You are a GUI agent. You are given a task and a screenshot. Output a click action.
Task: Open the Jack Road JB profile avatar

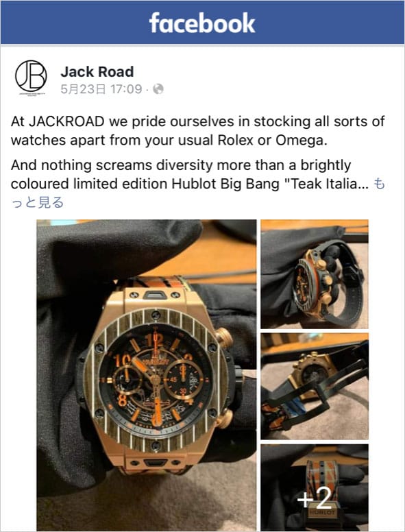31,77
